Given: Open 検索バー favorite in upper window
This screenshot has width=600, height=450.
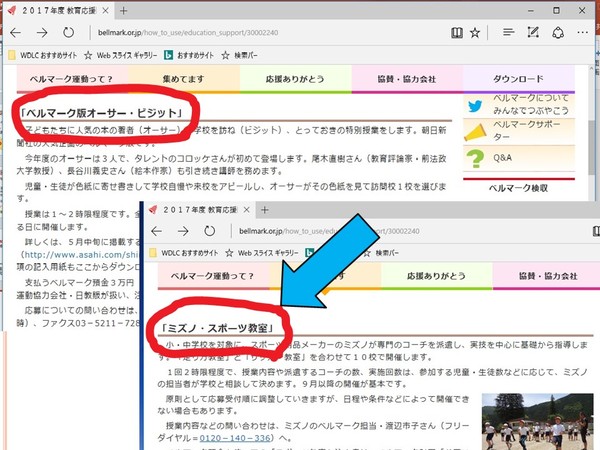Looking at the screenshot, I should tap(240, 55).
